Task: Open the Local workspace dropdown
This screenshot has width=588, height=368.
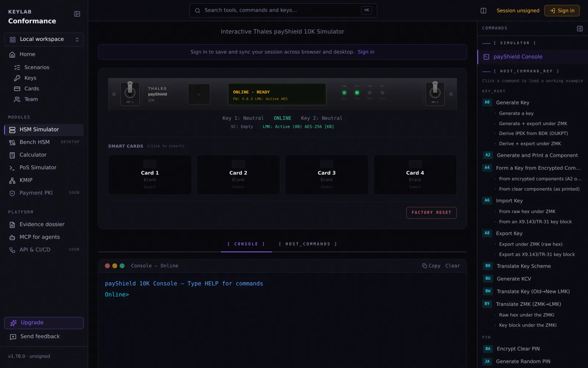Action: (x=44, y=39)
